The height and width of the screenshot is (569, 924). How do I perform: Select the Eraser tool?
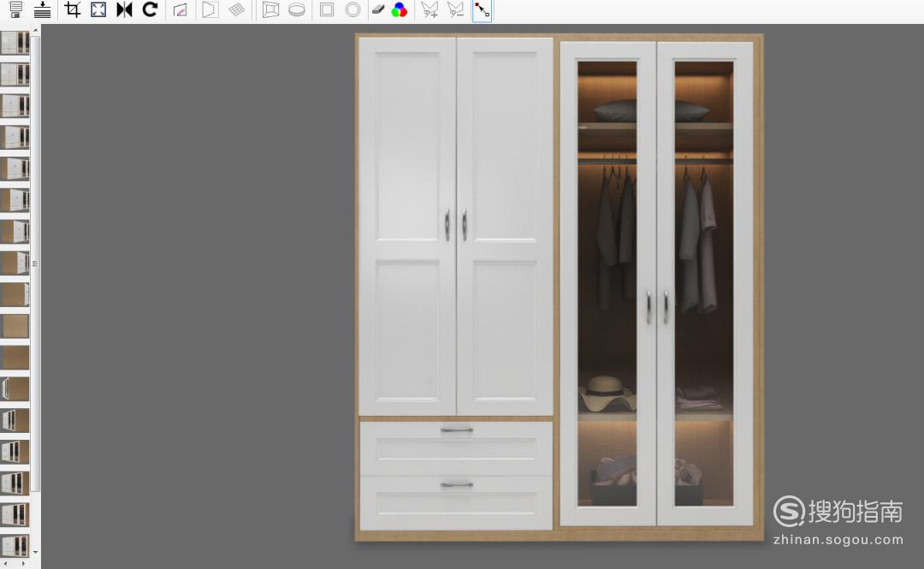point(378,9)
